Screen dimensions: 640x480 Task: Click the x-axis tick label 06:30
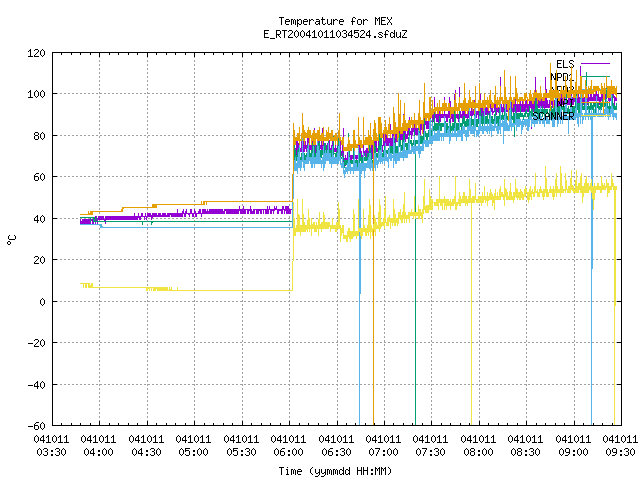point(336,452)
